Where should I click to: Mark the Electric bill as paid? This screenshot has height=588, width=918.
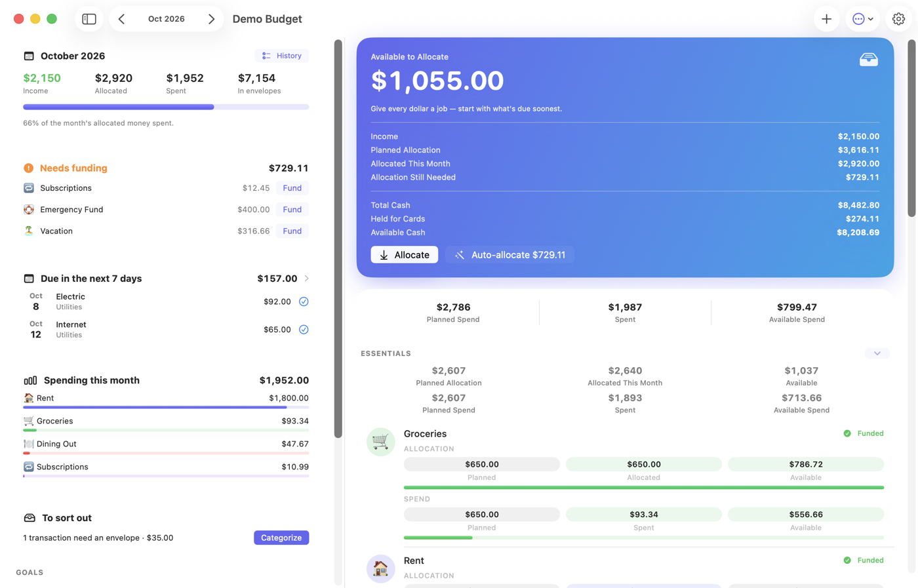point(304,302)
